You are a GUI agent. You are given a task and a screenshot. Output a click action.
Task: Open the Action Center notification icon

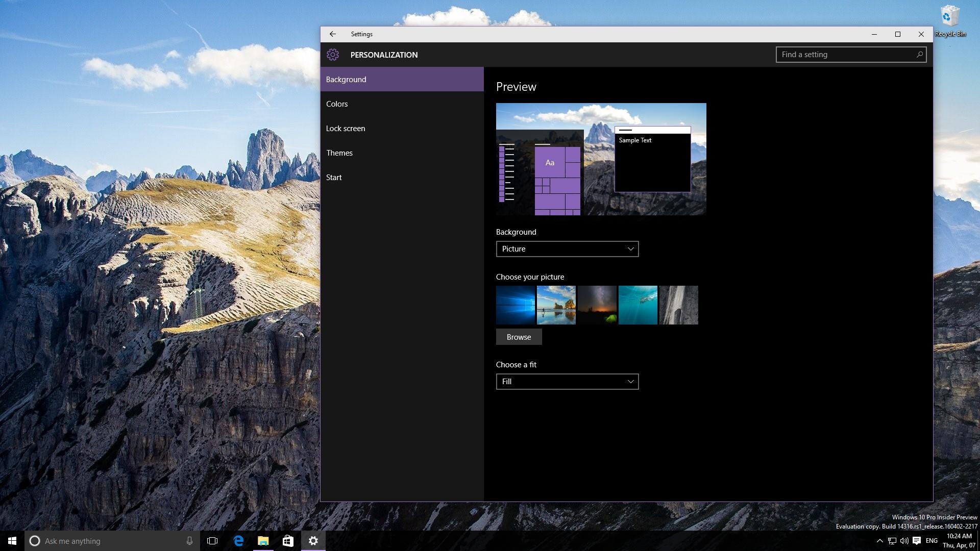click(x=917, y=541)
